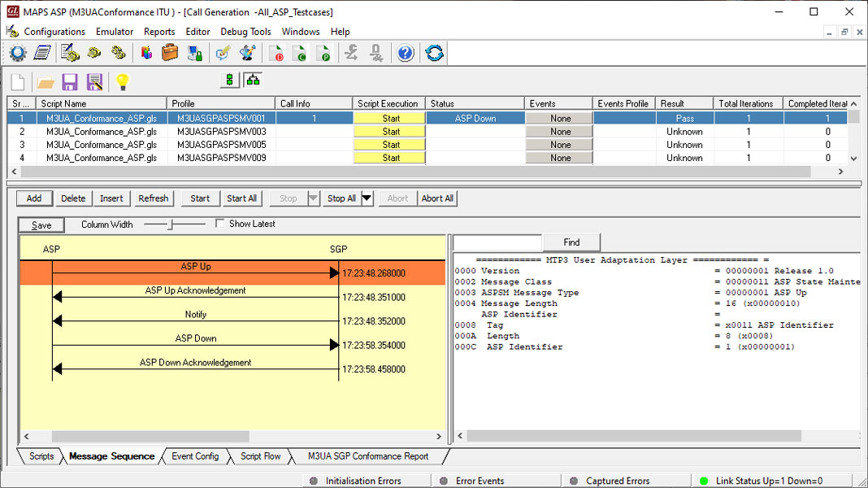Click the script table horizontal scrollbar
This screenshot has width=868, height=488.
pos(416,172)
